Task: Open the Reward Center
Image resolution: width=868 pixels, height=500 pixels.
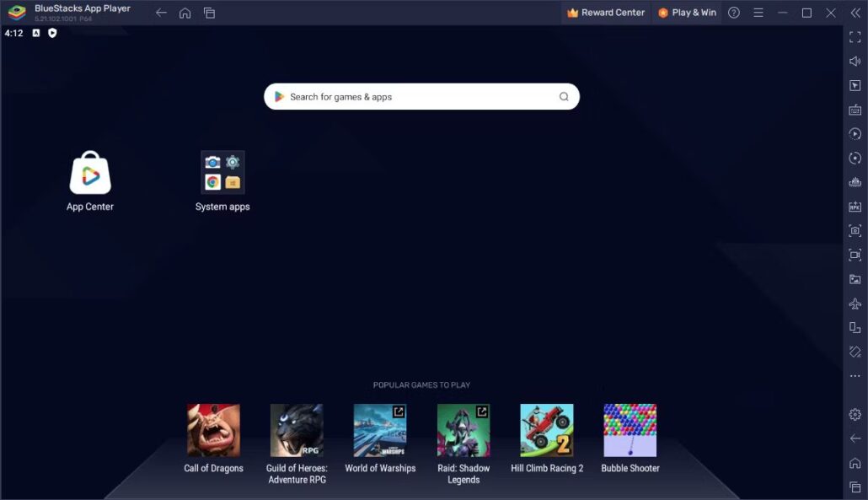Action: tap(605, 12)
